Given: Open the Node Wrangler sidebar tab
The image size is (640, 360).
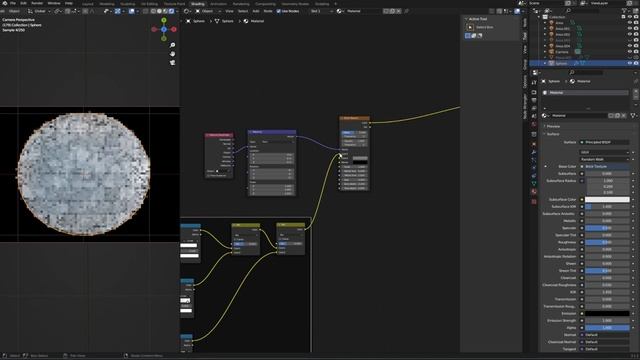Looking at the screenshot, I should coord(525,106).
